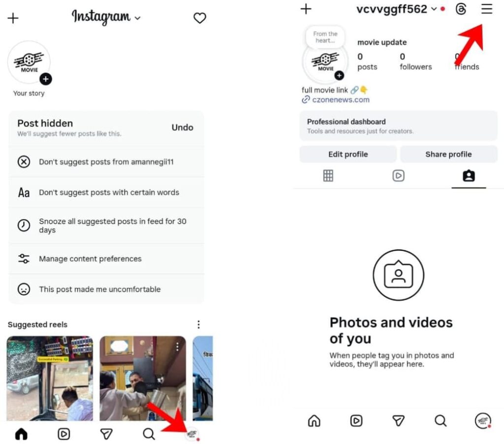Open Threads icon next to username
The width and height of the screenshot is (504, 444).
(x=461, y=9)
